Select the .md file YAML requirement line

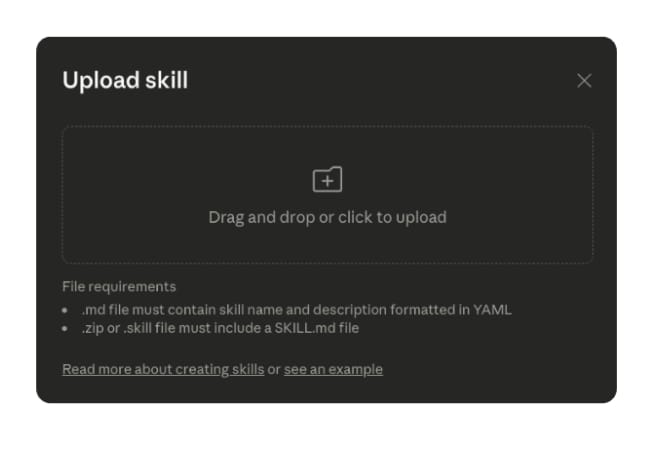point(296,310)
